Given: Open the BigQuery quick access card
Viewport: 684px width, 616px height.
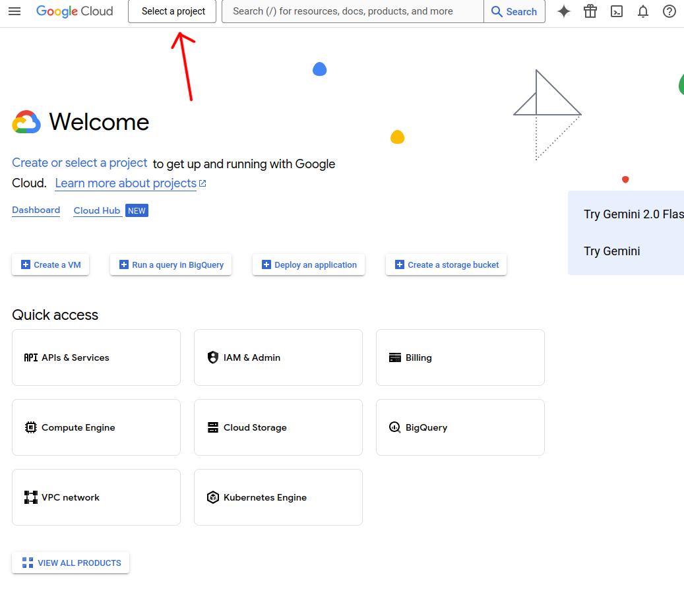Looking at the screenshot, I should click(x=460, y=427).
